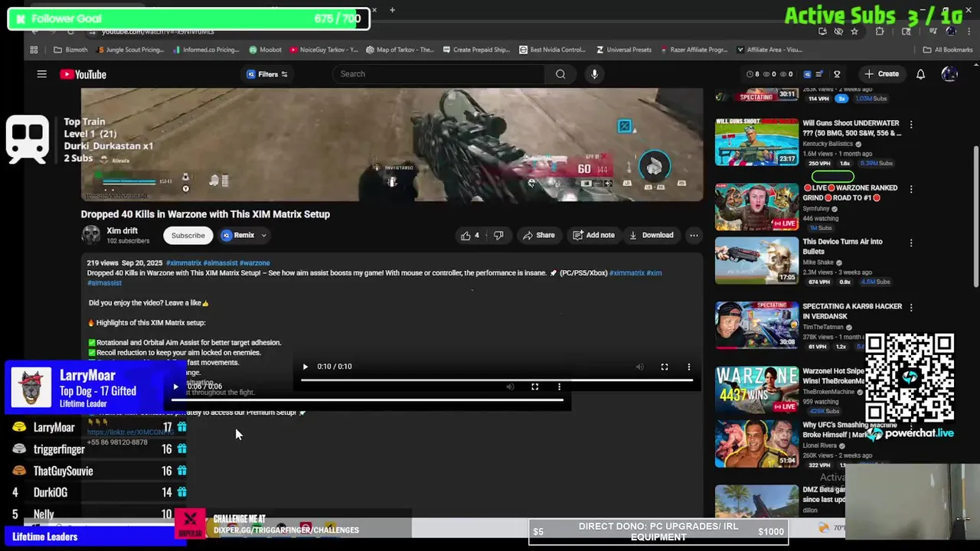The image size is (980, 551).
Task: Open Xim drift channel name link
Action: (122, 230)
